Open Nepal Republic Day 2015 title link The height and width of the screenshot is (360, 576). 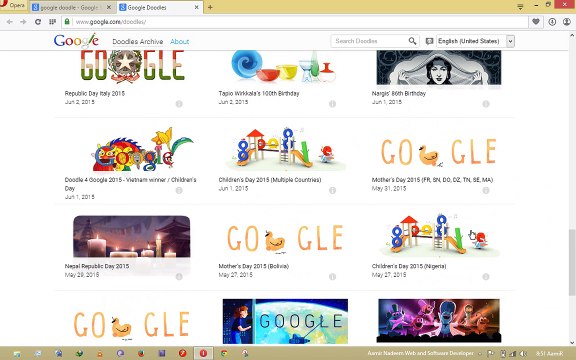[97, 266]
